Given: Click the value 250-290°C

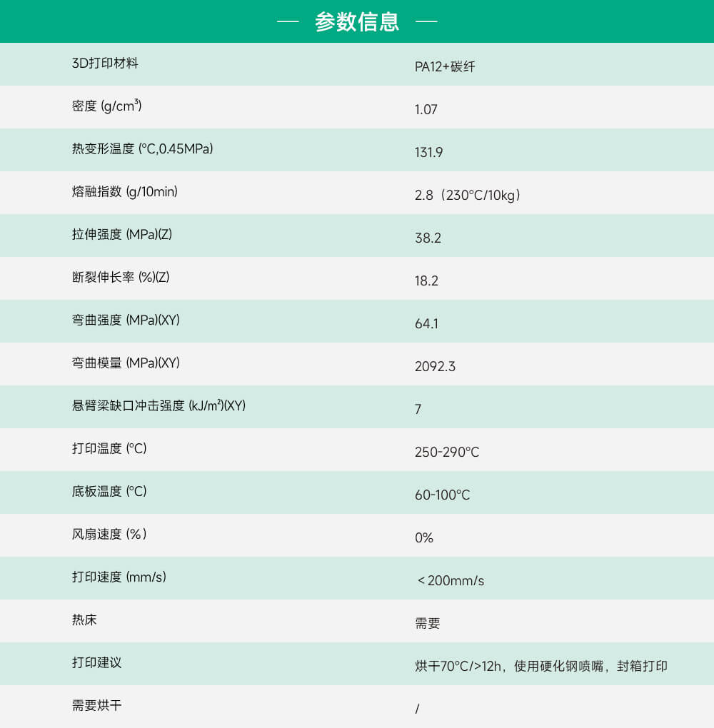Looking at the screenshot, I should click(x=447, y=452).
